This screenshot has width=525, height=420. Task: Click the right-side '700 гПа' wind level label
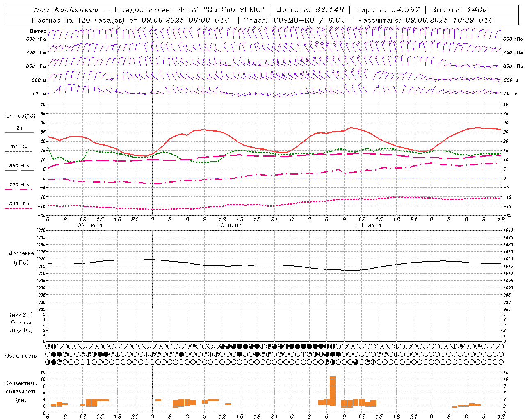tap(513, 52)
